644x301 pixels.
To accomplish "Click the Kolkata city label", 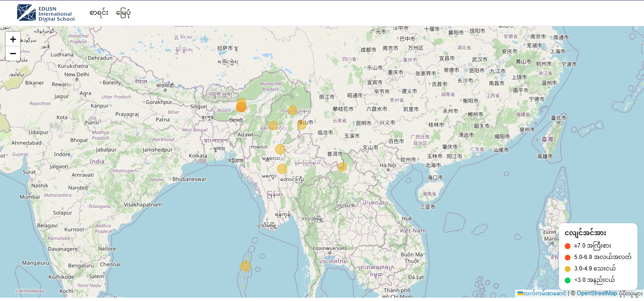I will (x=198, y=156).
